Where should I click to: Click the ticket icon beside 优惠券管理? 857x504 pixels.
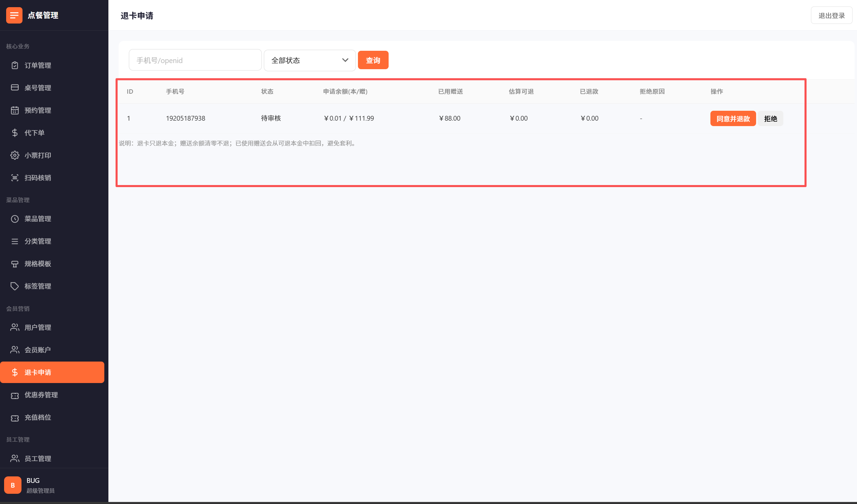[15, 395]
